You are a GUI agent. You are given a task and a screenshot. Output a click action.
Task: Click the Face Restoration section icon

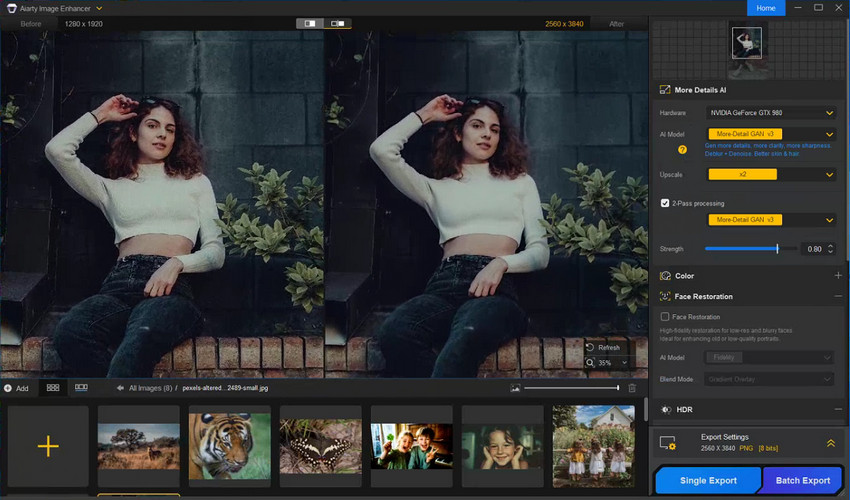click(x=665, y=296)
